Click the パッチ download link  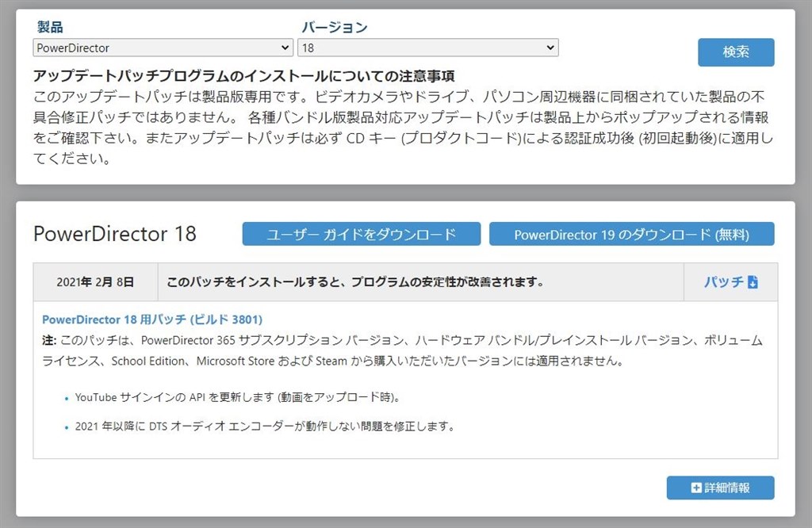pyautogui.click(x=730, y=282)
